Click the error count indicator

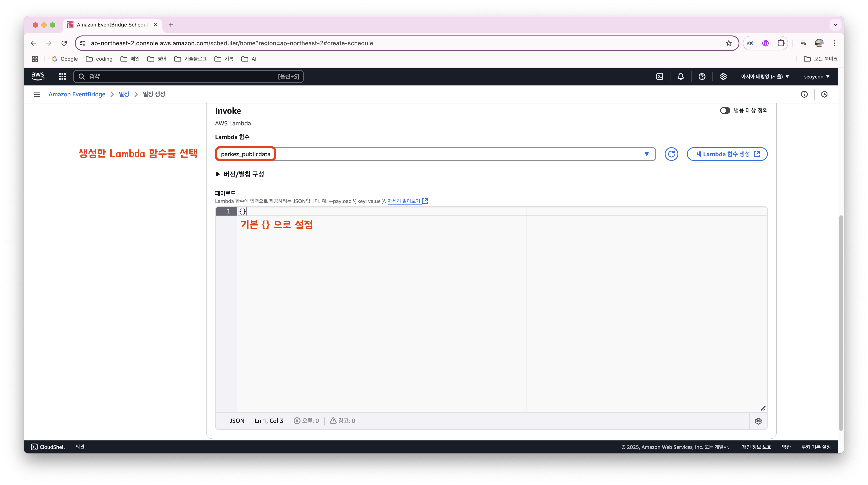[x=306, y=421]
